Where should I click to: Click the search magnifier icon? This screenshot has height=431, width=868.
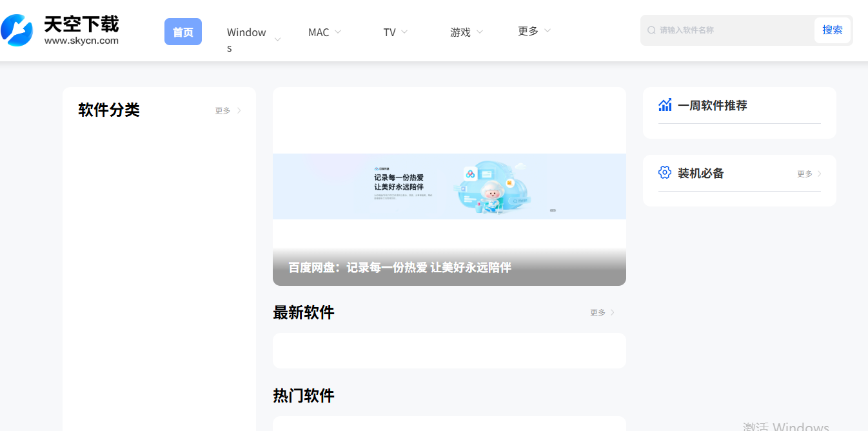[651, 30]
